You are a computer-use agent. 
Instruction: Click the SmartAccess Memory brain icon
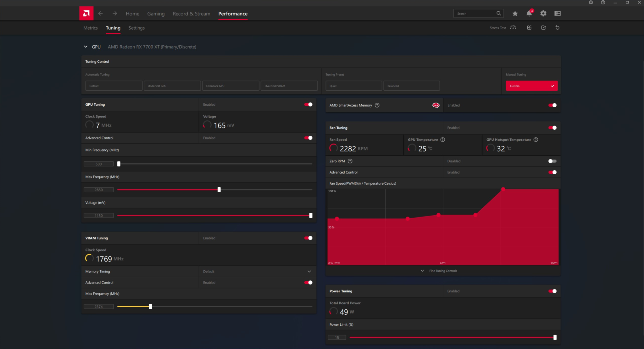coord(436,105)
